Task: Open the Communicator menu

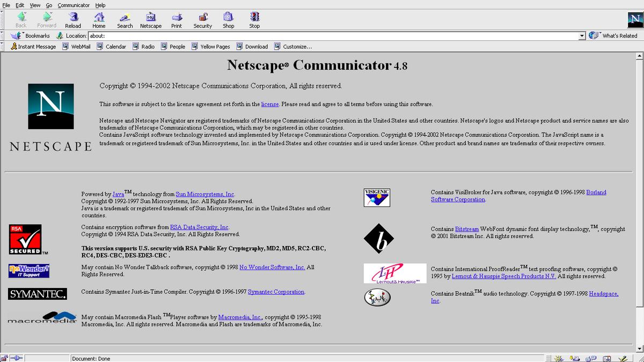Action: tap(74, 5)
